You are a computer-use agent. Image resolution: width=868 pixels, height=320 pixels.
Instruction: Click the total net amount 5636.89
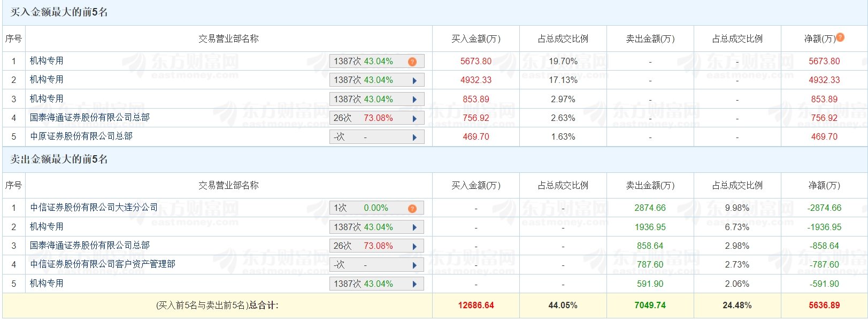click(x=824, y=305)
